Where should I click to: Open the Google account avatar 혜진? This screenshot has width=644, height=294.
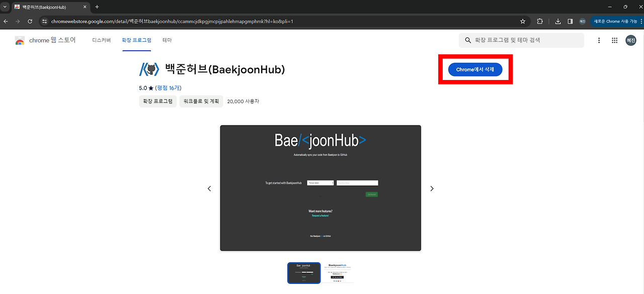631,40
